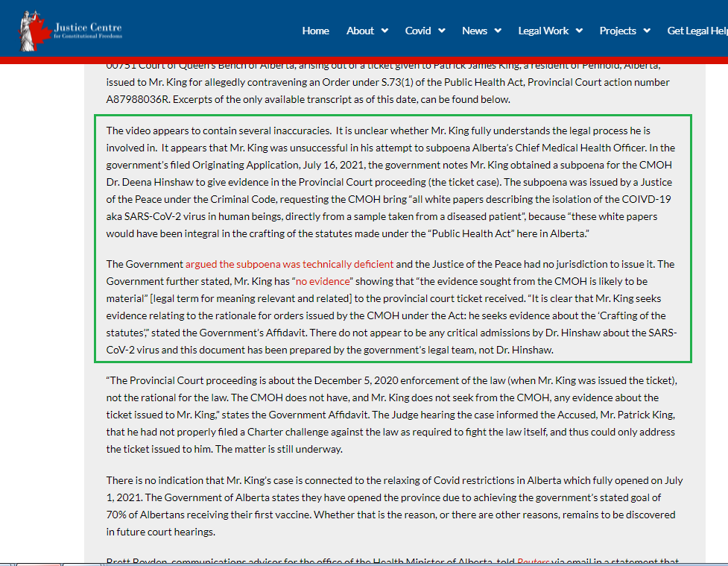
Task: Open the News menu item
Action: coord(475,31)
